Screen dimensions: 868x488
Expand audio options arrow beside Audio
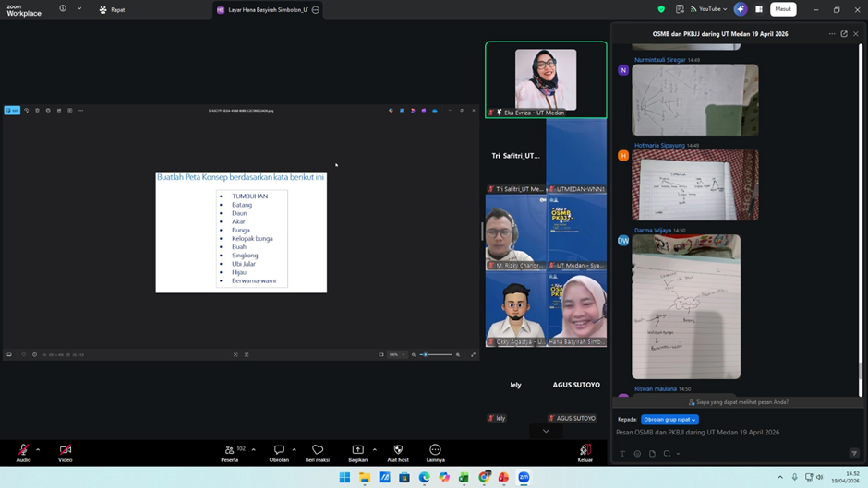(38, 449)
